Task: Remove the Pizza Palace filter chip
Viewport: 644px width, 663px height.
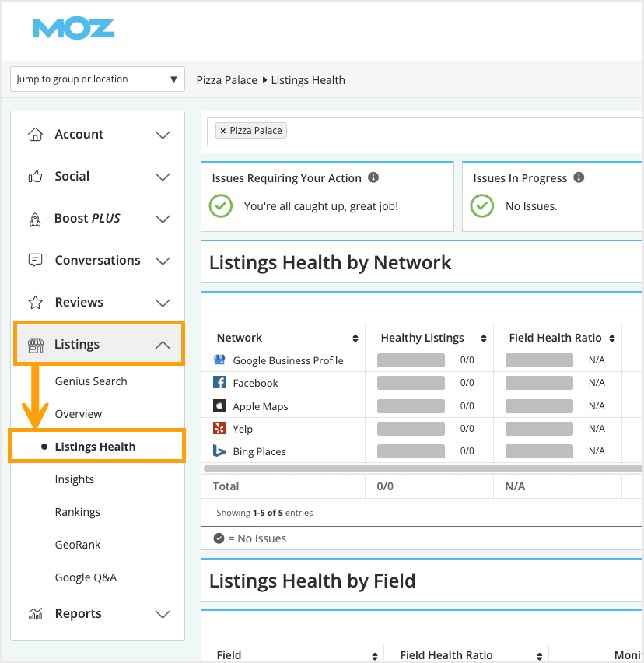Action: (x=222, y=130)
